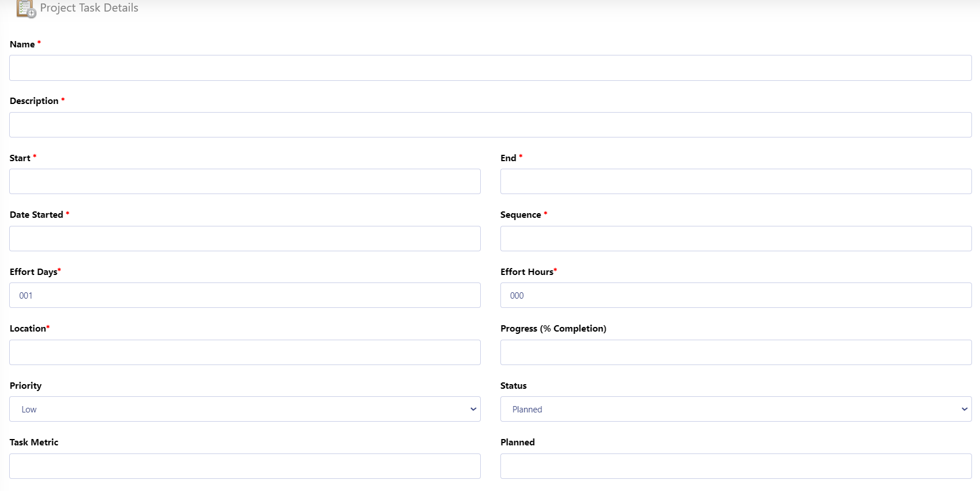This screenshot has height=491, width=980.
Task: Click the Effort Days label
Action: pos(33,272)
